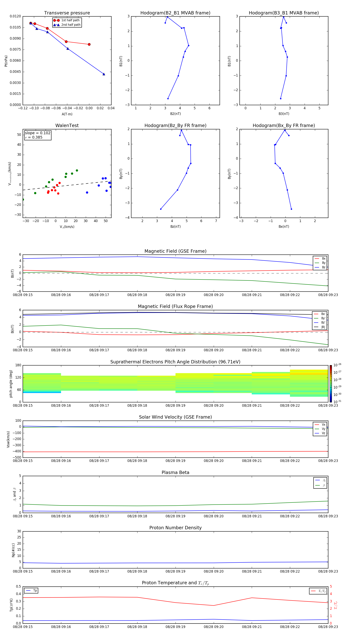Click the "2nd half path" legend entry

(x=67, y=25)
